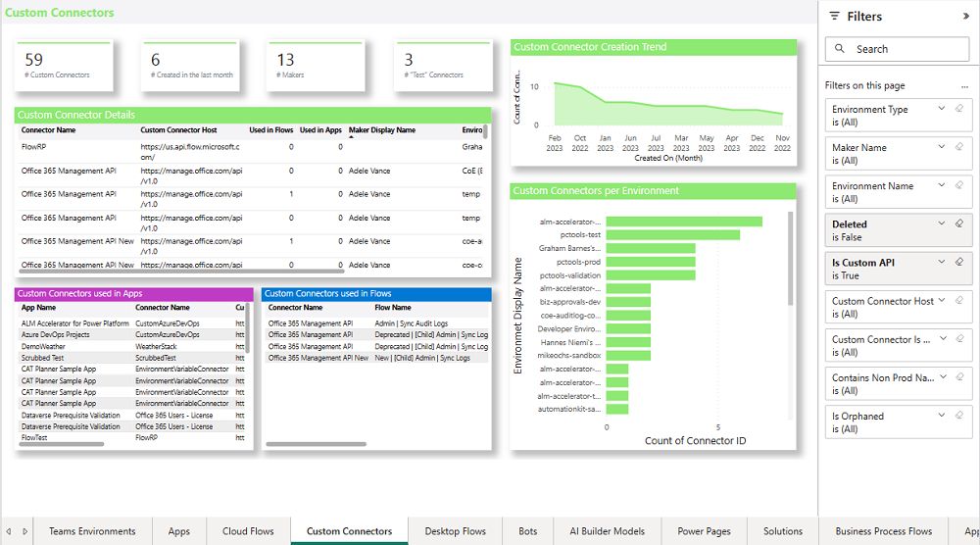
Task: Switch to the Apps page tab
Action: tap(178, 531)
